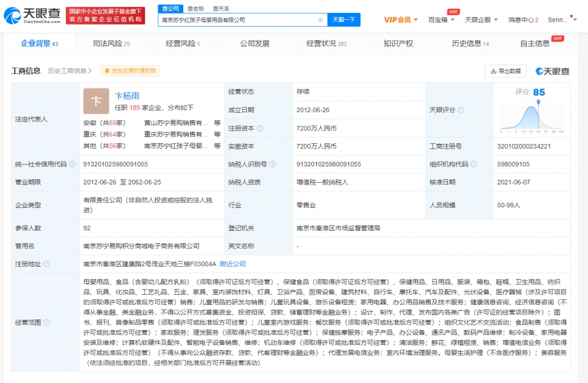Switch to the 经营风险 tab
The height and width of the screenshot is (383, 588).
(183, 43)
